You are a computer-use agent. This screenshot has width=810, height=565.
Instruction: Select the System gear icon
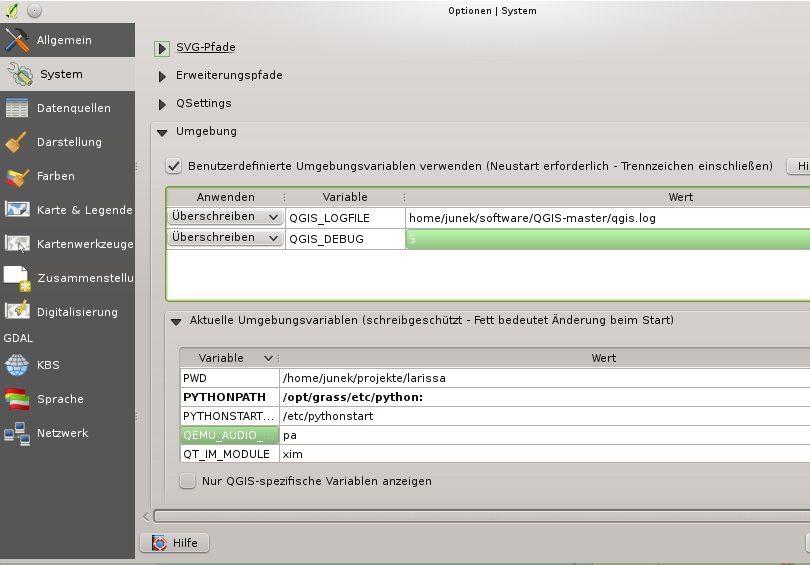click(x=20, y=74)
